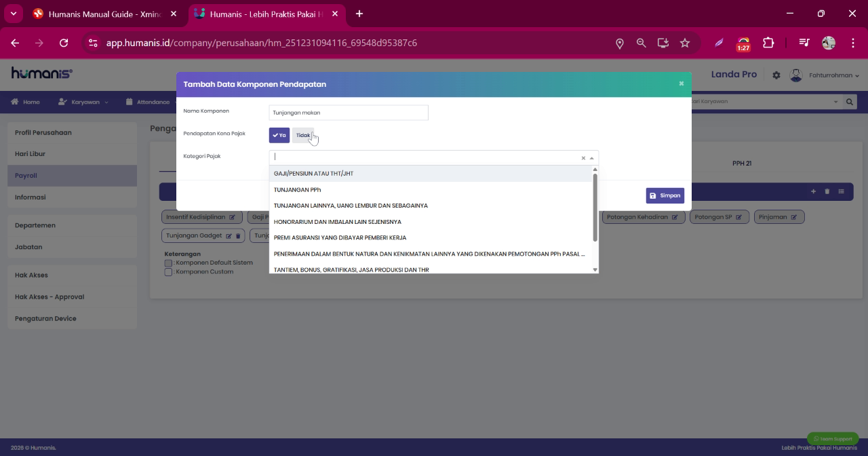Open the Team Support chat button
Screen dimensions: 868x456
point(833,439)
